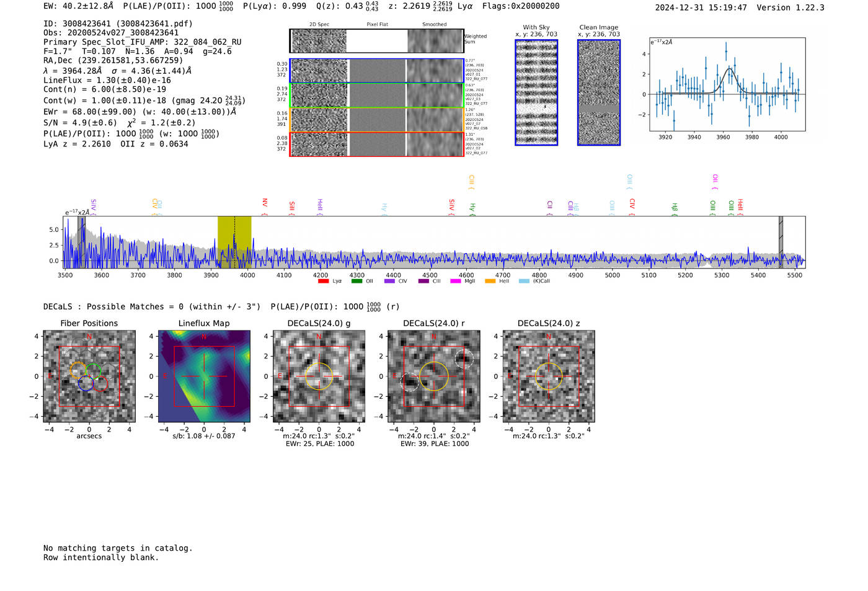Open the Lineflux Map panel
868x591 pixels.
click(204, 376)
